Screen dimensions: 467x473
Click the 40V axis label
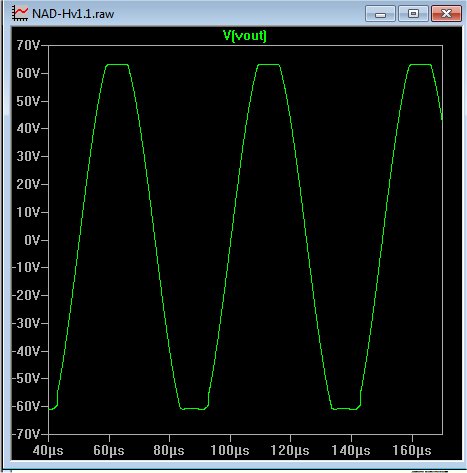(28, 128)
